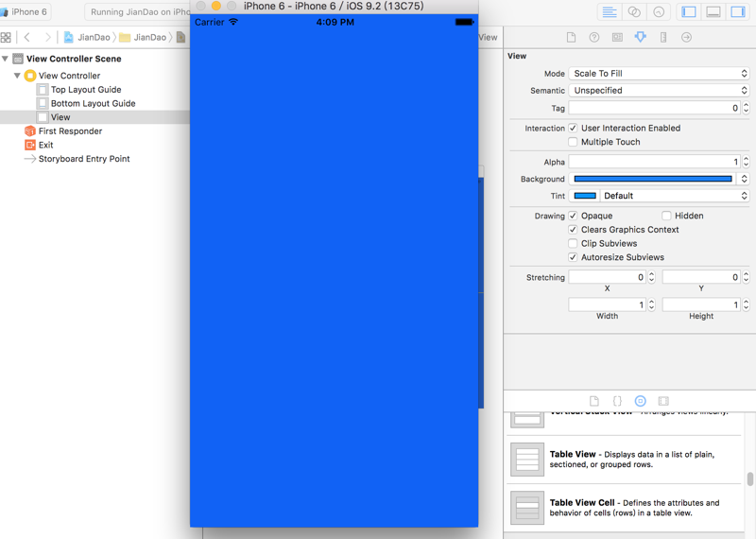Viewport: 756px width, 539px height.
Task: Click the Stretching X value field
Action: (608, 277)
